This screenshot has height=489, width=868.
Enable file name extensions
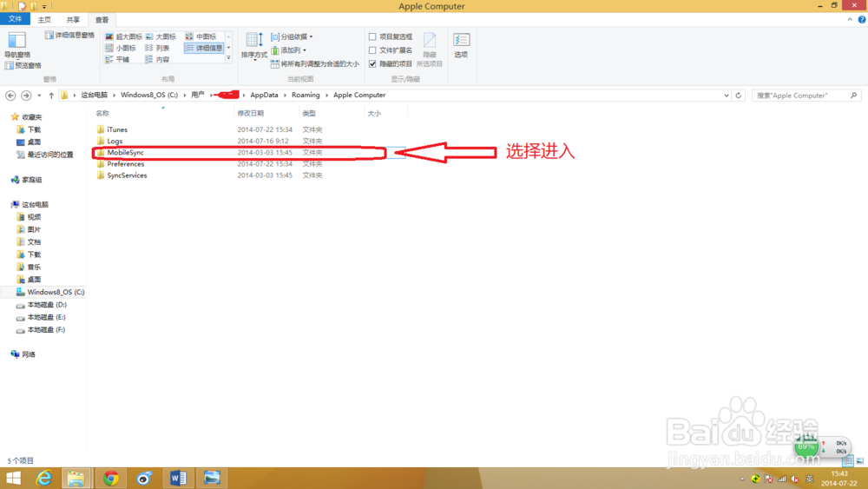(x=391, y=50)
